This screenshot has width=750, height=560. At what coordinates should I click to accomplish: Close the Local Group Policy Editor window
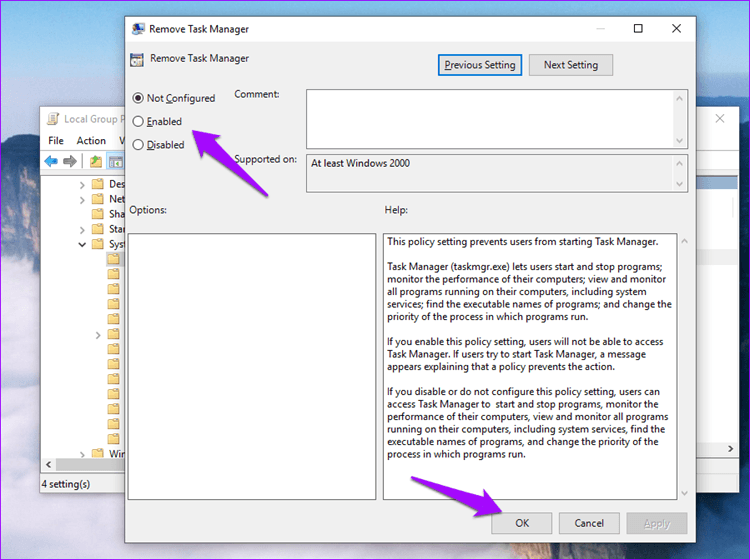(x=719, y=119)
